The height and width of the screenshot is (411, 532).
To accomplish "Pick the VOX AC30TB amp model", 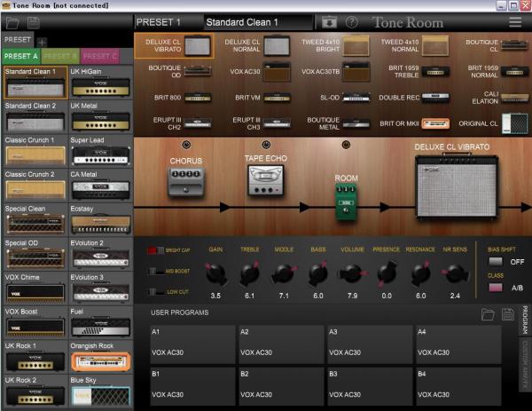I will pos(335,72).
